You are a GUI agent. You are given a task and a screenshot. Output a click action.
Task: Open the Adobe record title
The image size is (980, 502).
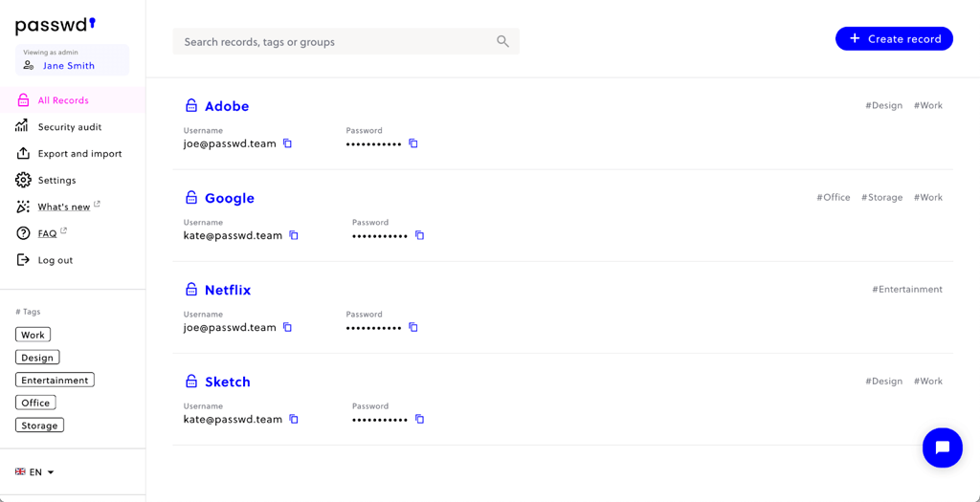pyautogui.click(x=227, y=106)
